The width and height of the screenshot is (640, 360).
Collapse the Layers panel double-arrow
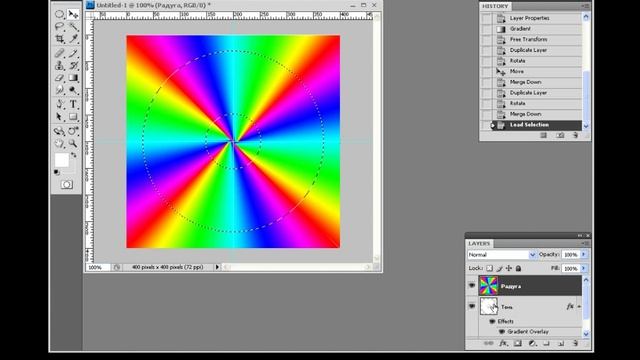(x=580, y=236)
